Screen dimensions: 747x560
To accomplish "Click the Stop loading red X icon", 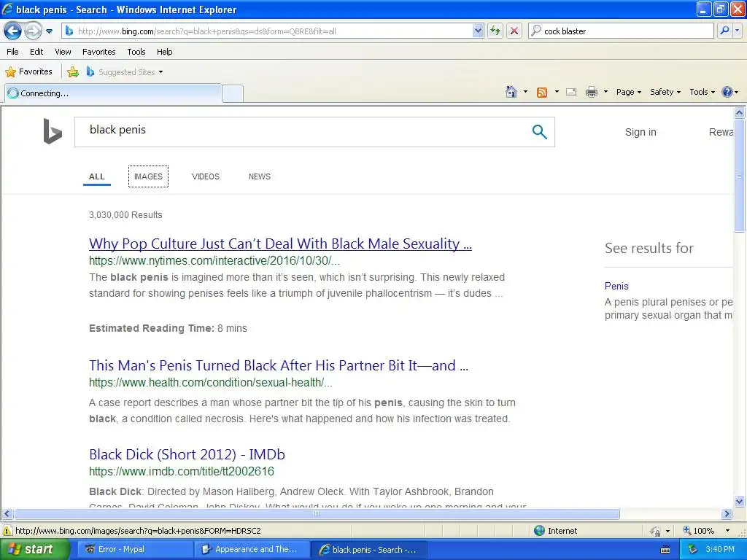I will 514,31.
